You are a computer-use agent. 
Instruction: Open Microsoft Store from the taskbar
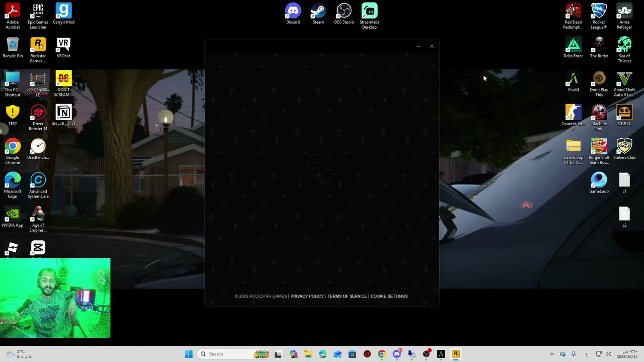[x=352, y=354]
